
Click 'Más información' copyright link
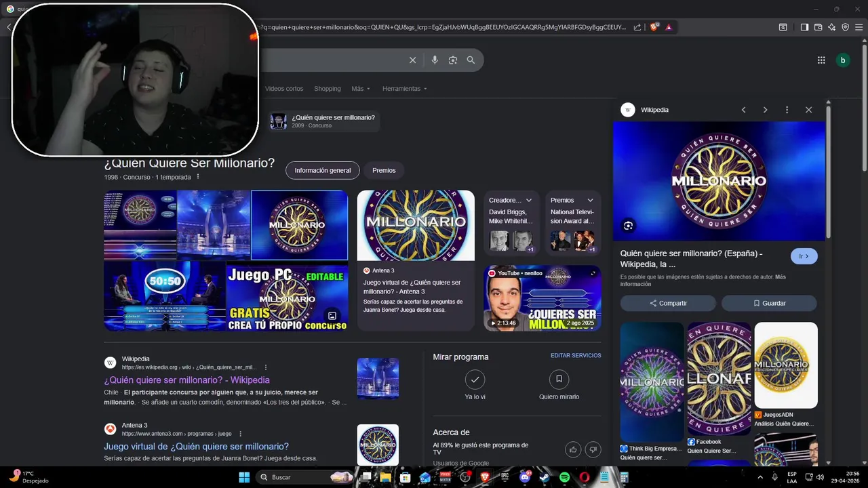(703, 281)
